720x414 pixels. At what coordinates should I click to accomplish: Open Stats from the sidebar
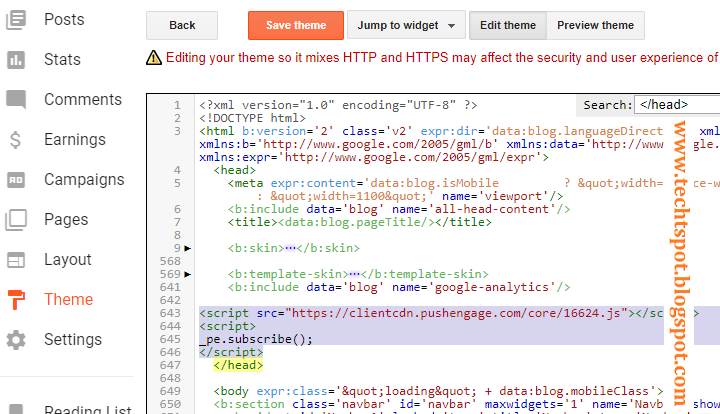(62, 60)
